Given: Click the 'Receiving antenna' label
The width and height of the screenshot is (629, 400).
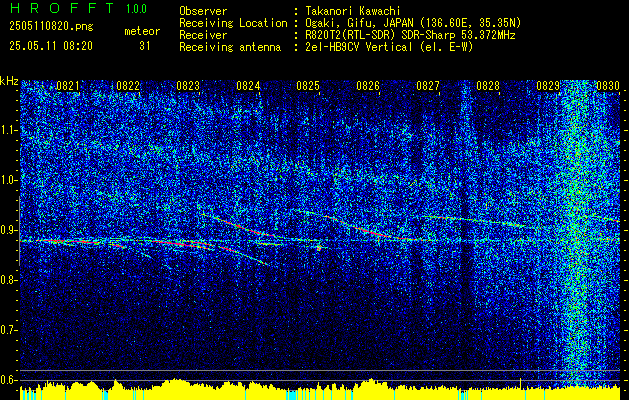Looking at the screenshot, I should click(x=230, y=47).
